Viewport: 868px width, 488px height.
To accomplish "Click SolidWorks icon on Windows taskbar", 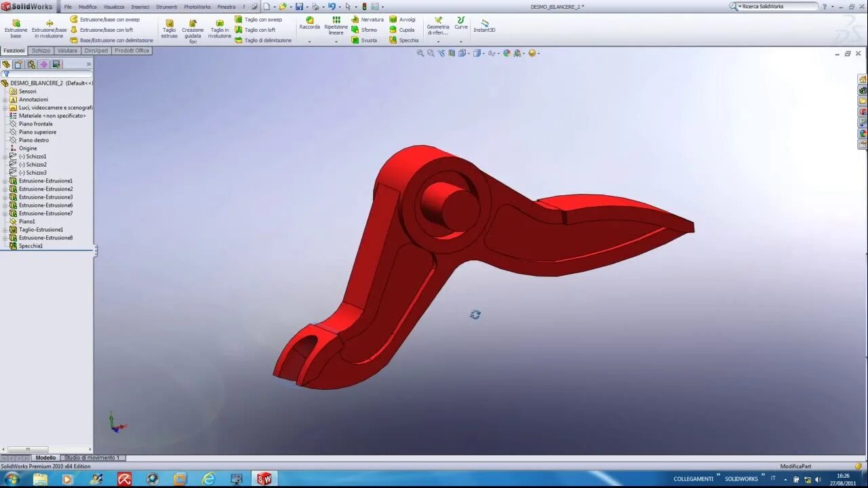I will click(264, 479).
